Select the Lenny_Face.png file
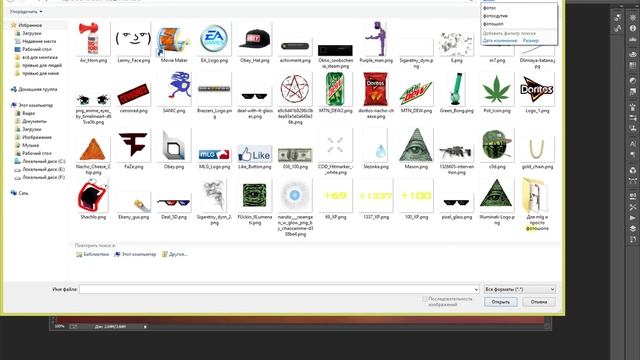 pyautogui.click(x=133, y=39)
